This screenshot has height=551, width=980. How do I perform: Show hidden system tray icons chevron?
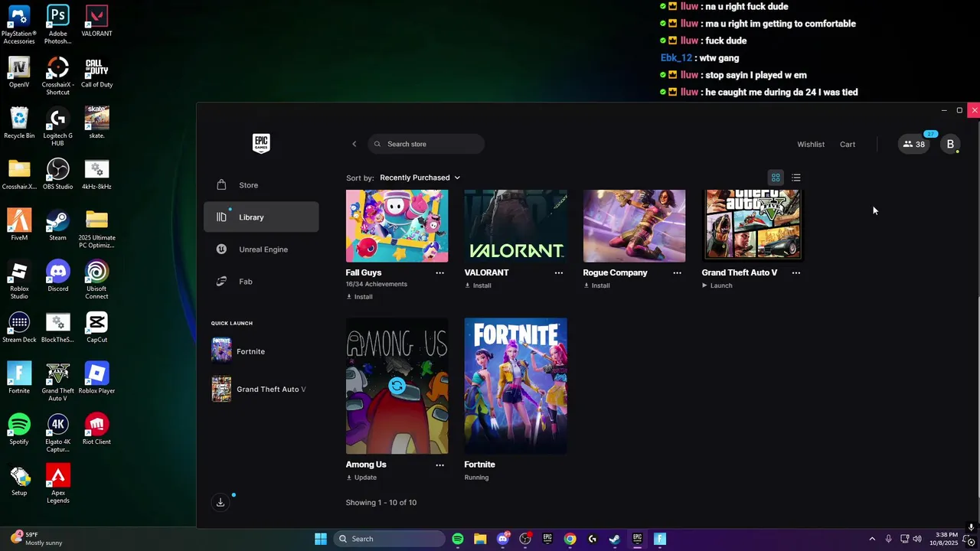pos(872,539)
